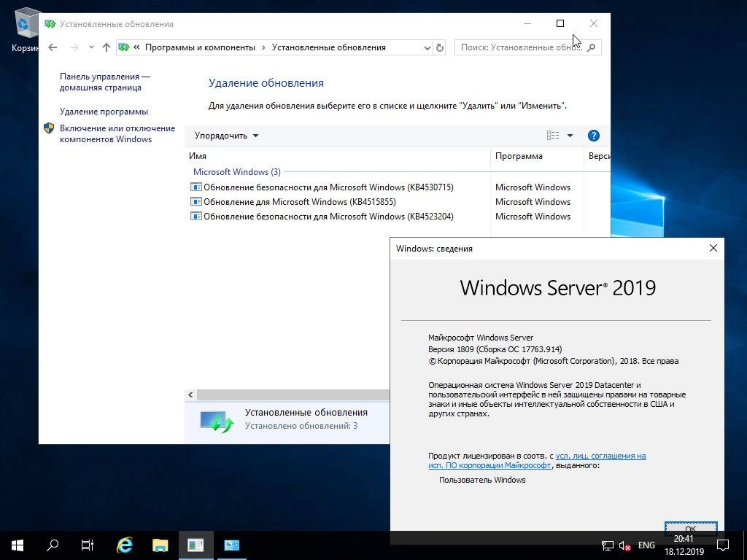The image size is (747, 560).
Task: Close the 'Windows: сведения' dialog
Action: click(x=713, y=248)
